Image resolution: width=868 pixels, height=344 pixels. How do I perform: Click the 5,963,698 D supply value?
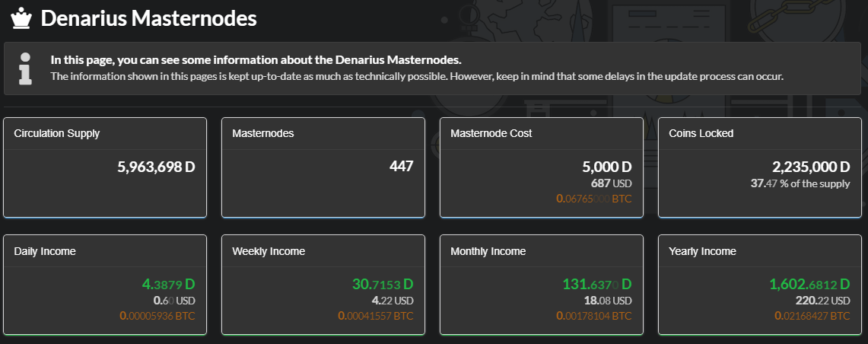[x=157, y=167]
